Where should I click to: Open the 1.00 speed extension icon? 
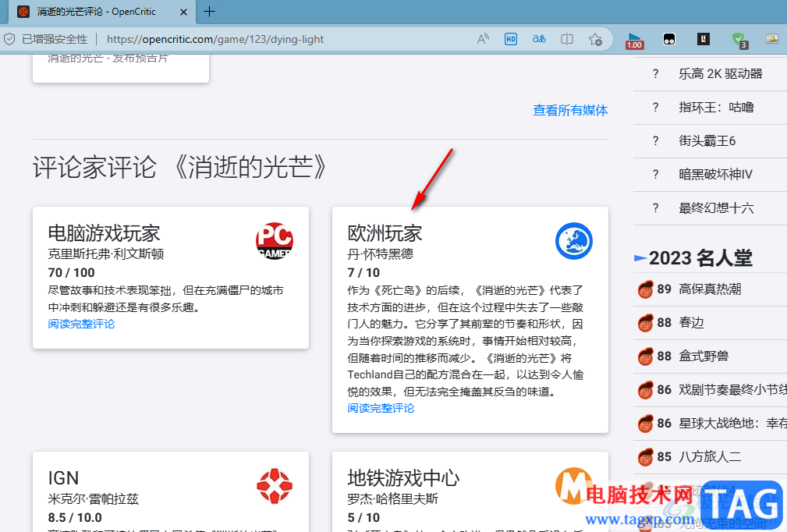[x=634, y=40]
